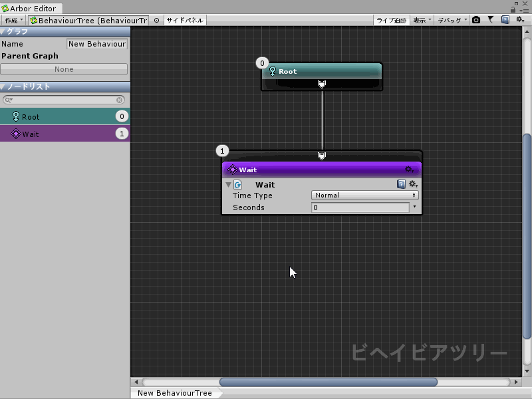532x399 pixels.
Task: Open the 作成 create dropdown
Action: [13, 21]
